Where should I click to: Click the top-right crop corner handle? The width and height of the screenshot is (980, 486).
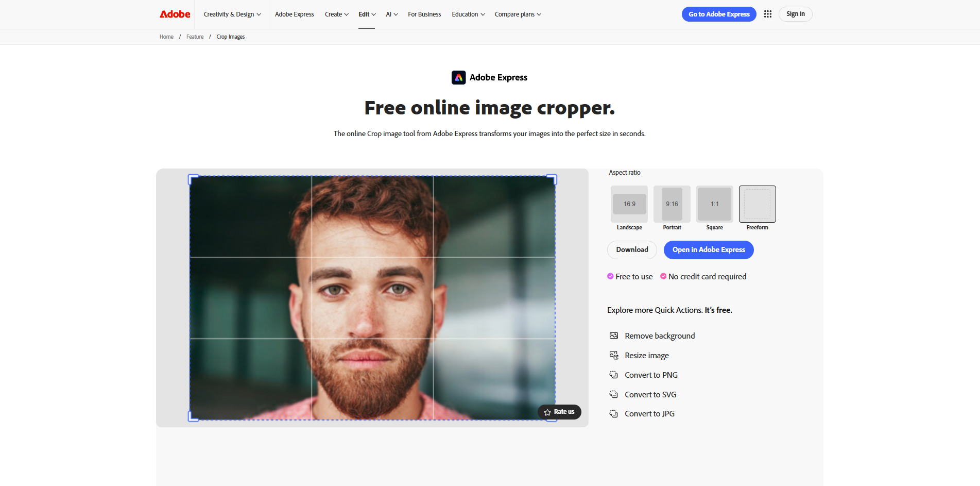552,179
